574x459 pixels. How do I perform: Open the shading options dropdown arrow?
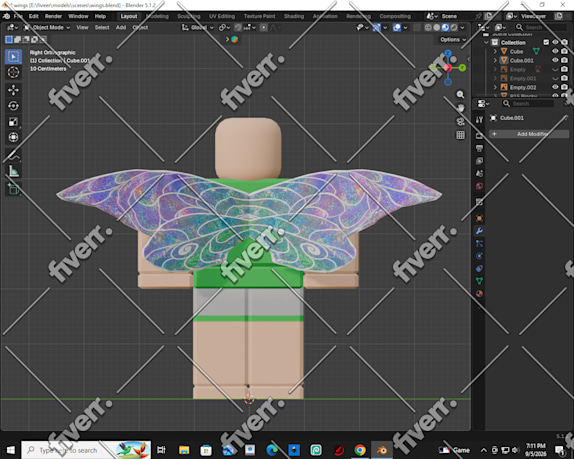click(x=463, y=27)
